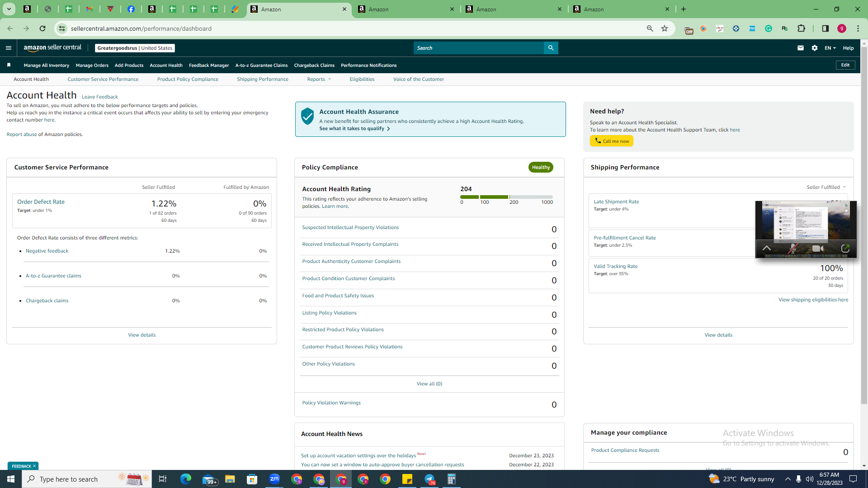
Task: Click the Call me now button
Action: click(x=612, y=141)
